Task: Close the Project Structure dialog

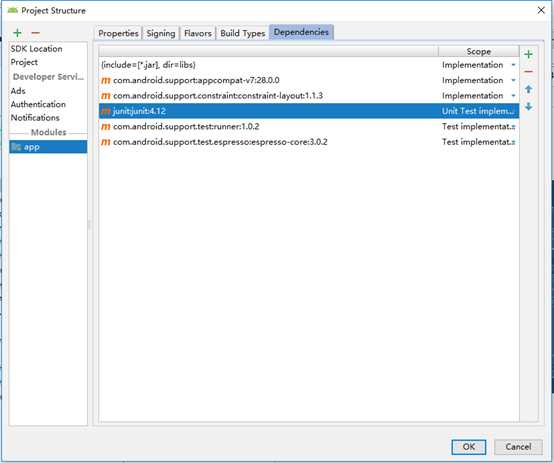Action: click(x=541, y=11)
